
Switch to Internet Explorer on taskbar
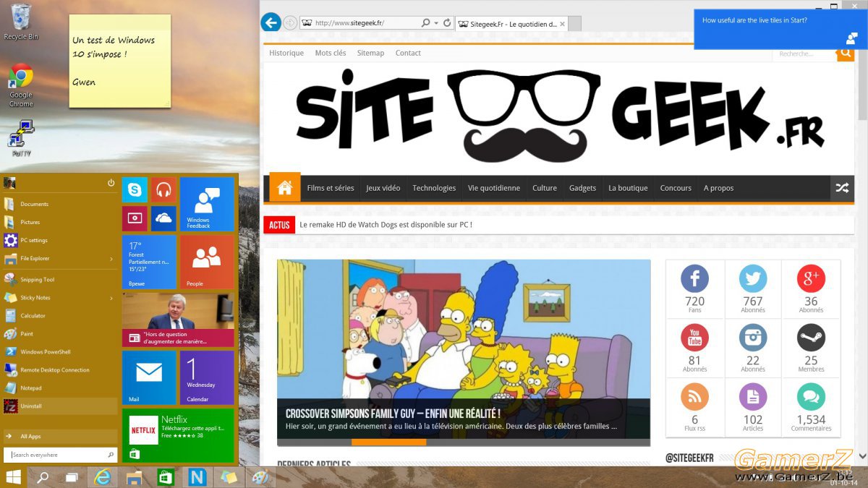[103, 477]
